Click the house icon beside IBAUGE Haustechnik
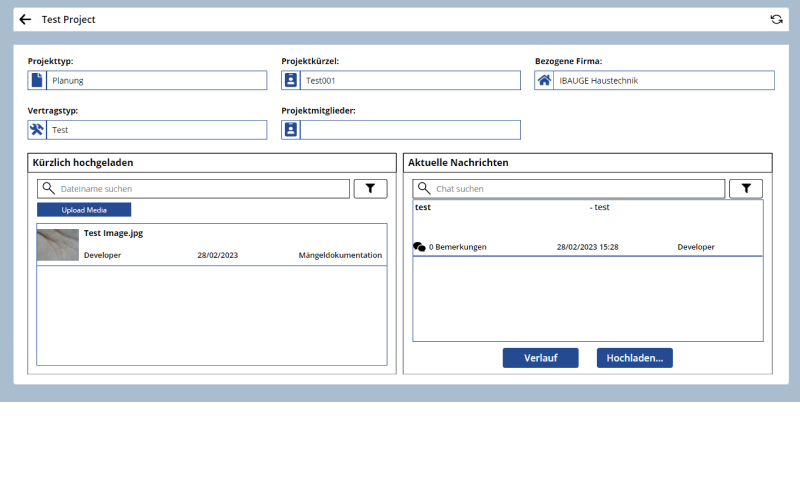 544,80
